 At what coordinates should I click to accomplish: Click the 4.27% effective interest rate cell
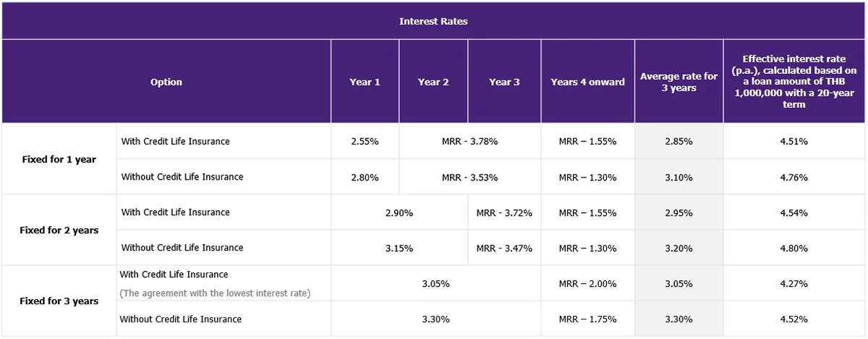[x=793, y=283]
